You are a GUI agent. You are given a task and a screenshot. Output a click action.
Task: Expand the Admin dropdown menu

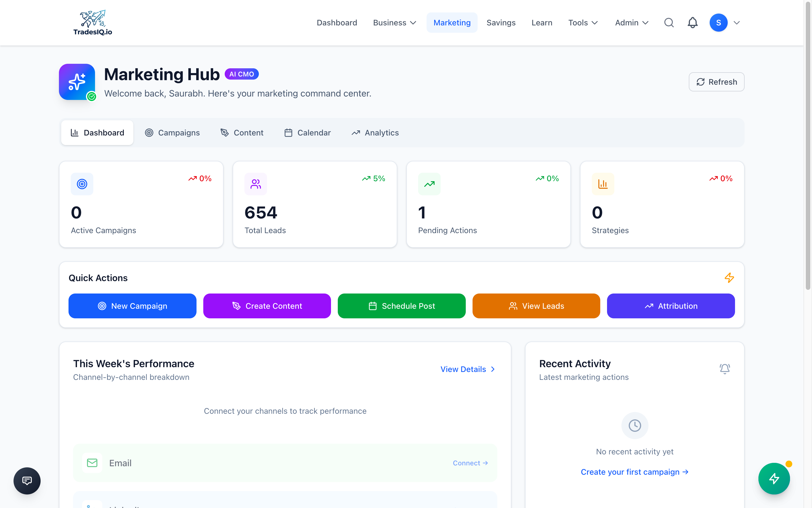click(x=632, y=23)
